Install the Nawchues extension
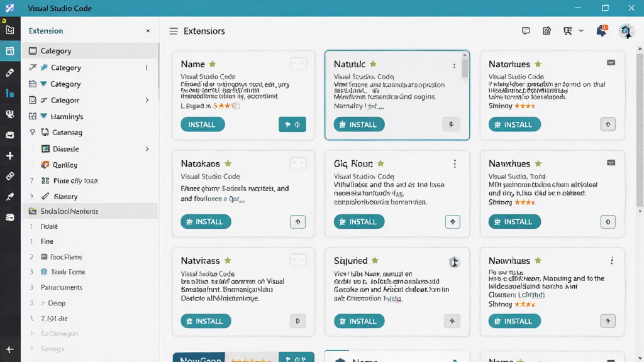Image resolution: width=644 pixels, height=362 pixels. 514,222
